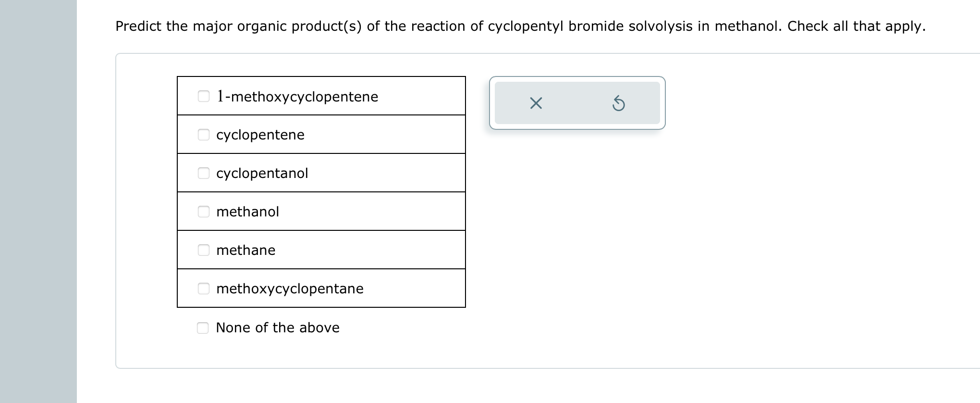Check the methoxycyclopentane checkbox

203,289
